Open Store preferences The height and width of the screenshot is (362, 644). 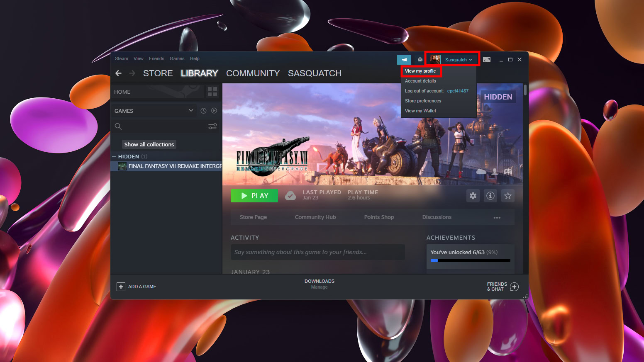click(x=423, y=101)
